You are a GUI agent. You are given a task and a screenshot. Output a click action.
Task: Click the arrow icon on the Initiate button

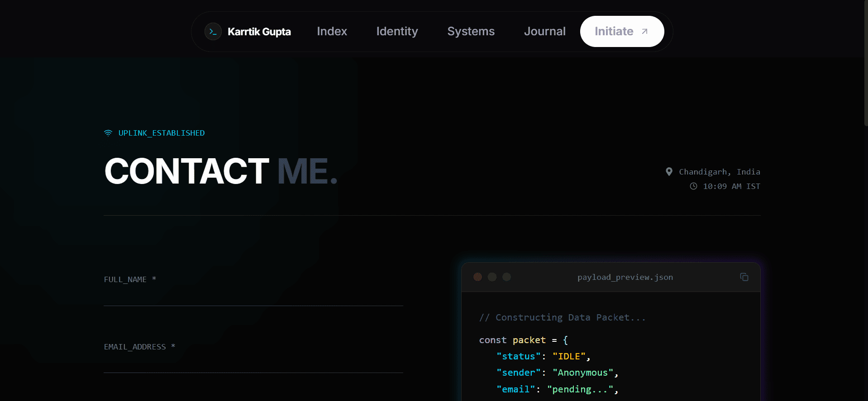[645, 32]
